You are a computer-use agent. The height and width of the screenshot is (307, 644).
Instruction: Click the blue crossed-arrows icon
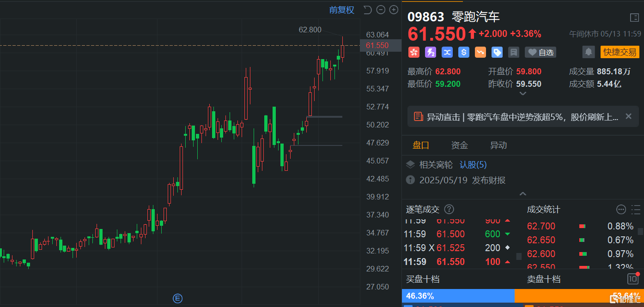pyautogui.click(x=447, y=52)
